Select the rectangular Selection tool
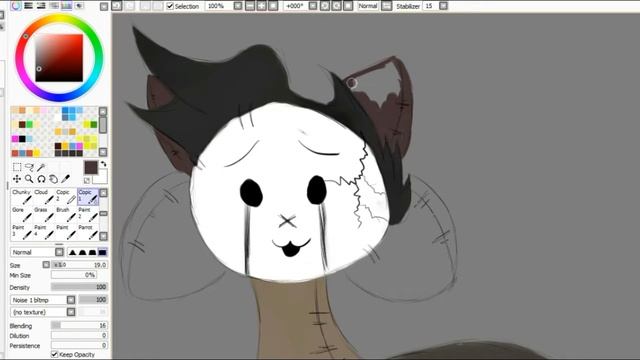 [x=17, y=167]
